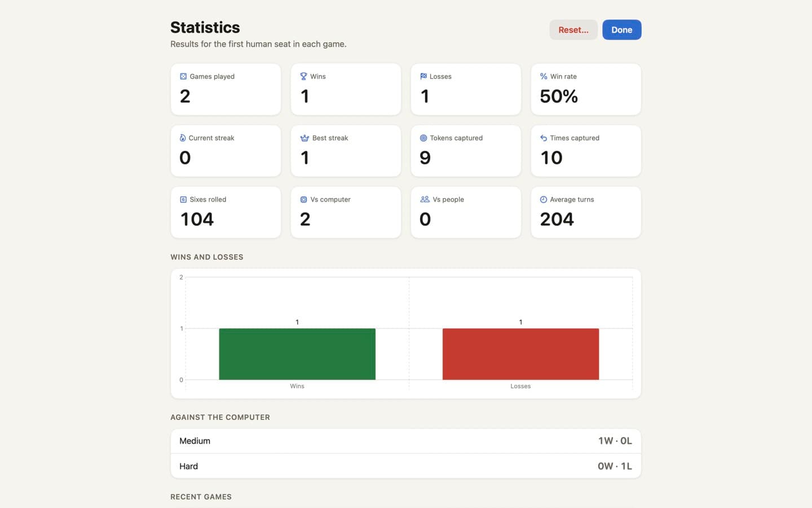Image resolution: width=812 pixels, height=508 pixels.
Task: Click the Losses flag icon
Action: (x=423, y=76)
